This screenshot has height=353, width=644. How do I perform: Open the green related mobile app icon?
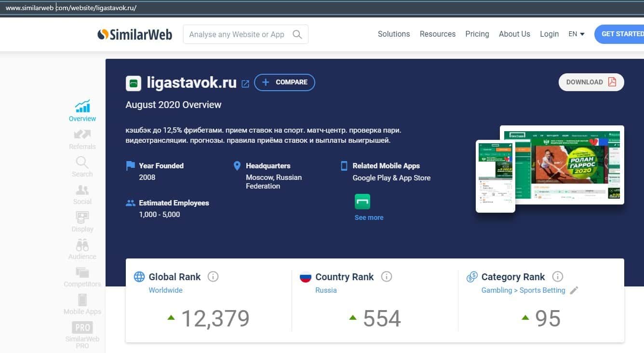[362, 202]
